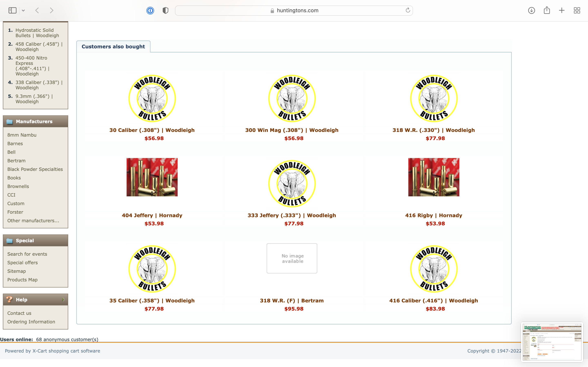Screen dimensions: 588x367
Task: Open the Manufacturers section header
Action: [34, 121]
